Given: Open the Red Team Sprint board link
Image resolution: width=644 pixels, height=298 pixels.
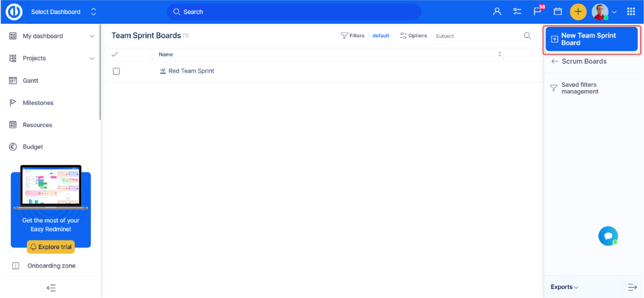Looking at the screenshot, I should pyautogui.click(x=191, y=71).
